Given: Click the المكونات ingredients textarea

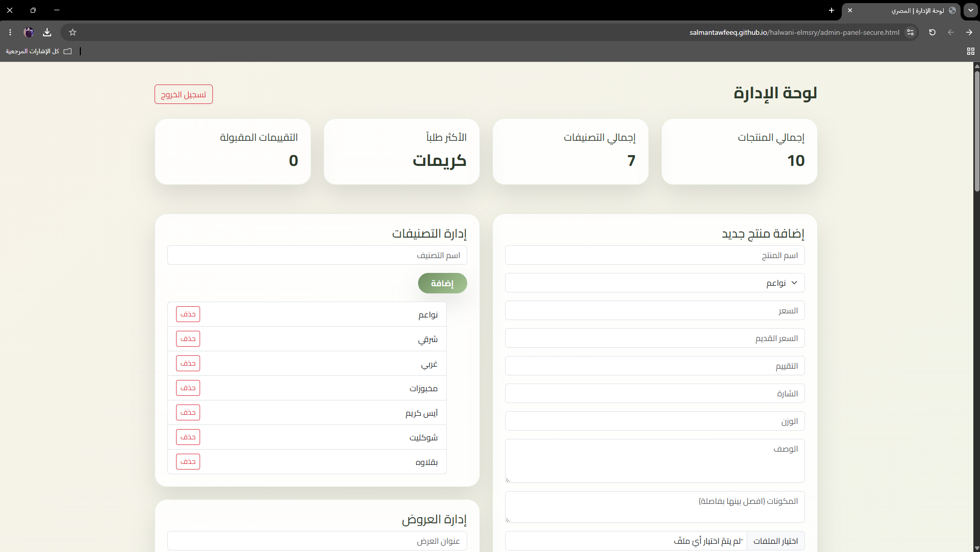Looking at the screenshot, I should coord(655,507).
